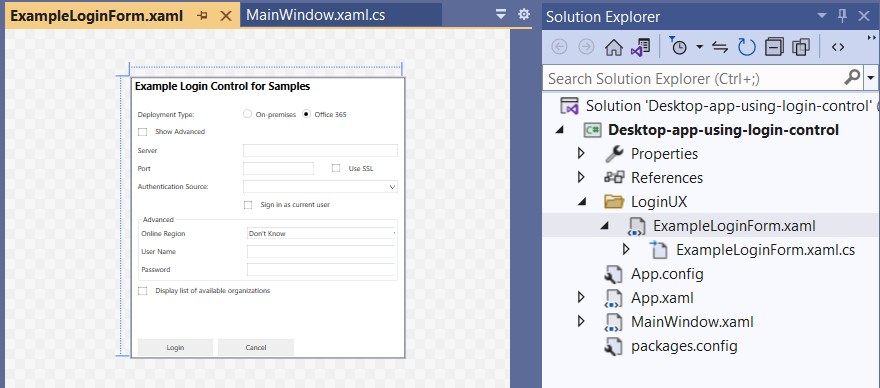The image size is (880, 388).
Task: Open the Online Region Don't Know dropdown
Action: pyautogui.click(x=322, y=233)
